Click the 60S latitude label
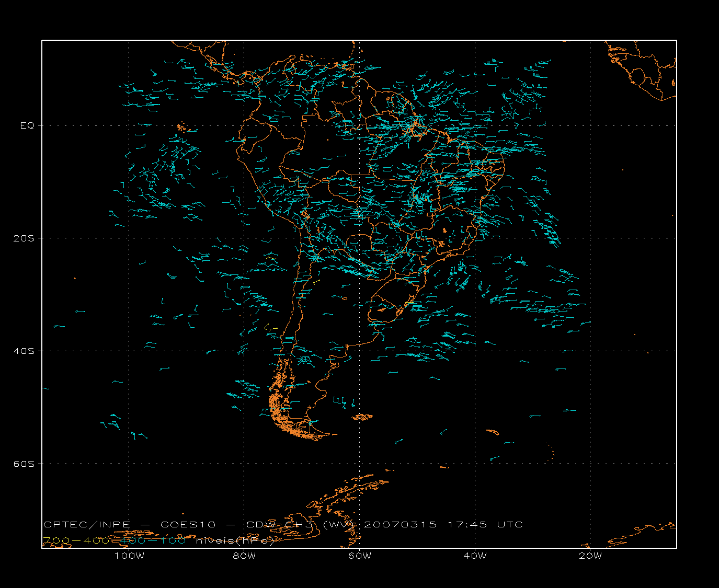This screenshot has width=719, height=588. point(24,464)
